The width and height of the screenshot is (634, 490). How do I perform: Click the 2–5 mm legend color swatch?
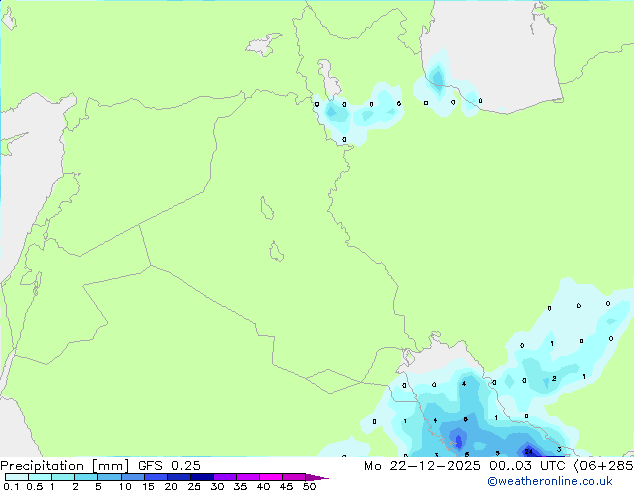pos(86,477)
